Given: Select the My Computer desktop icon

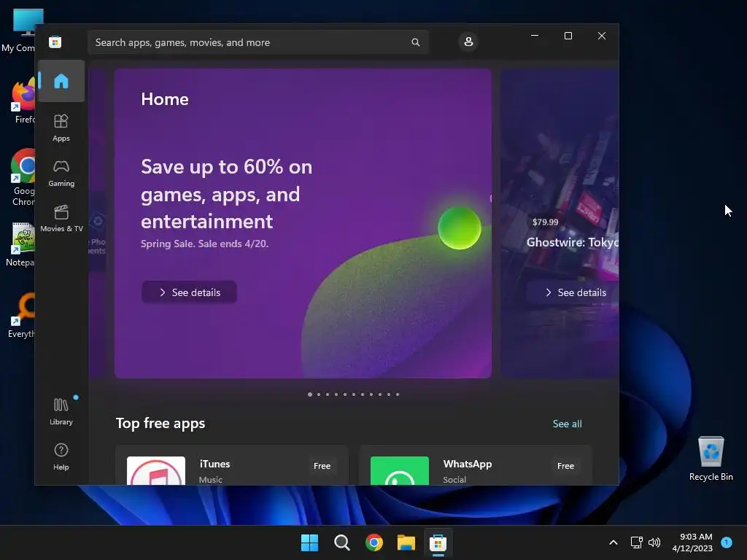Looking at the screenshot, I should point(22,31).
